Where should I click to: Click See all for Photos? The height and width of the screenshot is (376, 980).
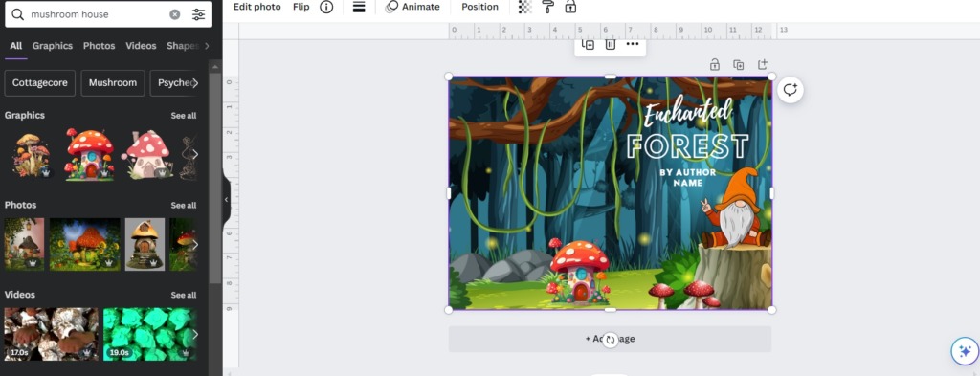pyautogui.click(x=184, y=206)
